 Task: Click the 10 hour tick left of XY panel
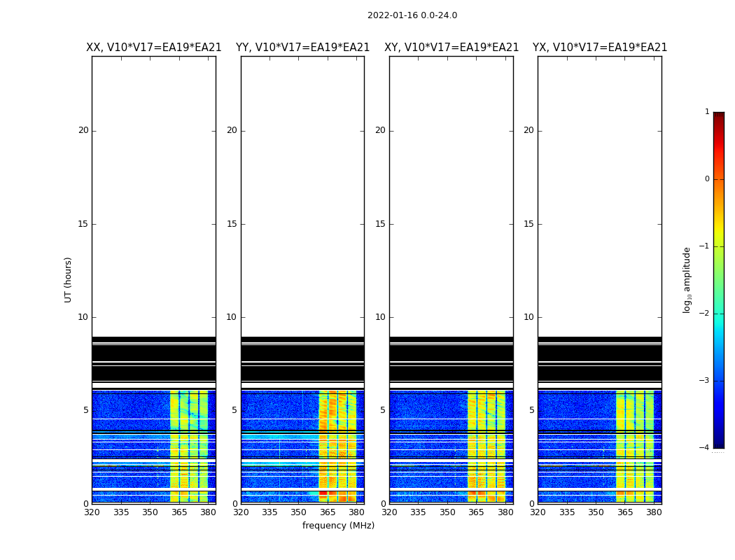(x=380, y=317)
